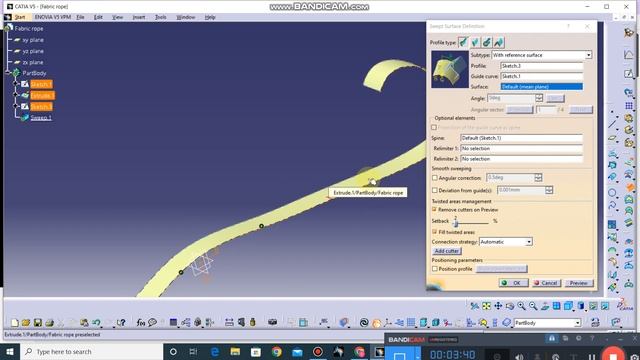Open the PartBody selector dropdown in toolbar

point(578,323)
